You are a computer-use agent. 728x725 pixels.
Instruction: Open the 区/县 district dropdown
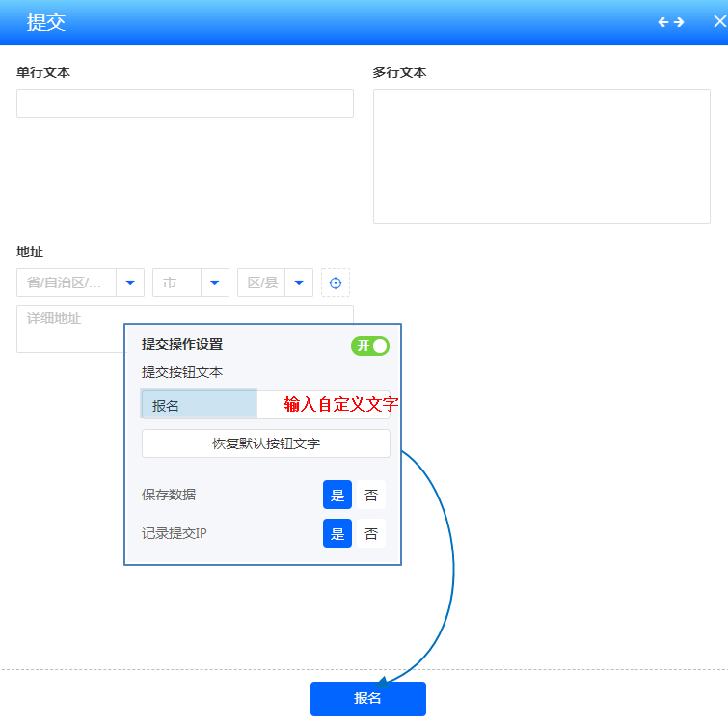click(275, 282)
